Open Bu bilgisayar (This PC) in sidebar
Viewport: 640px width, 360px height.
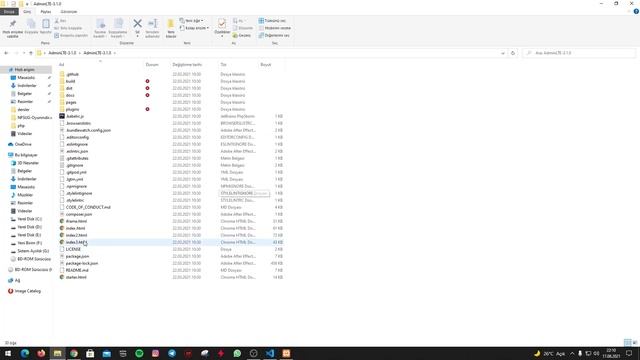coord(26,155)
